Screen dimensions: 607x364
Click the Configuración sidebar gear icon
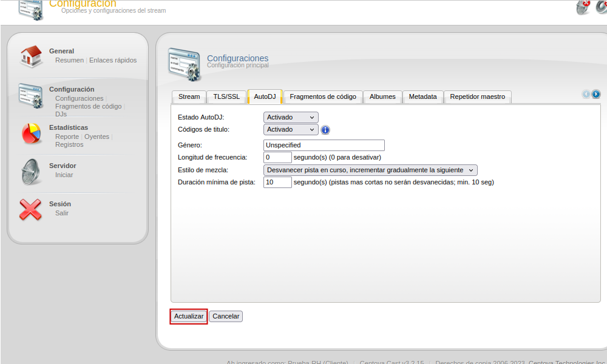30,95
